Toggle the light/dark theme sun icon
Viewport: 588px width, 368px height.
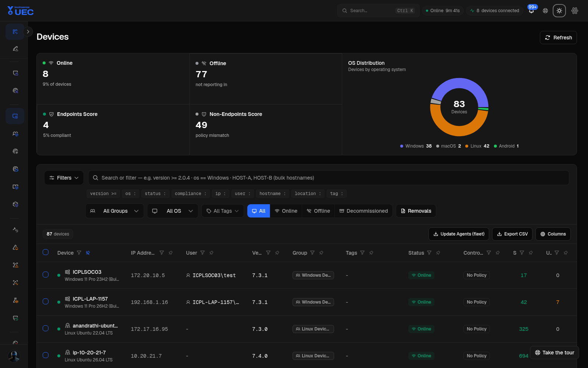pos(559,11)
